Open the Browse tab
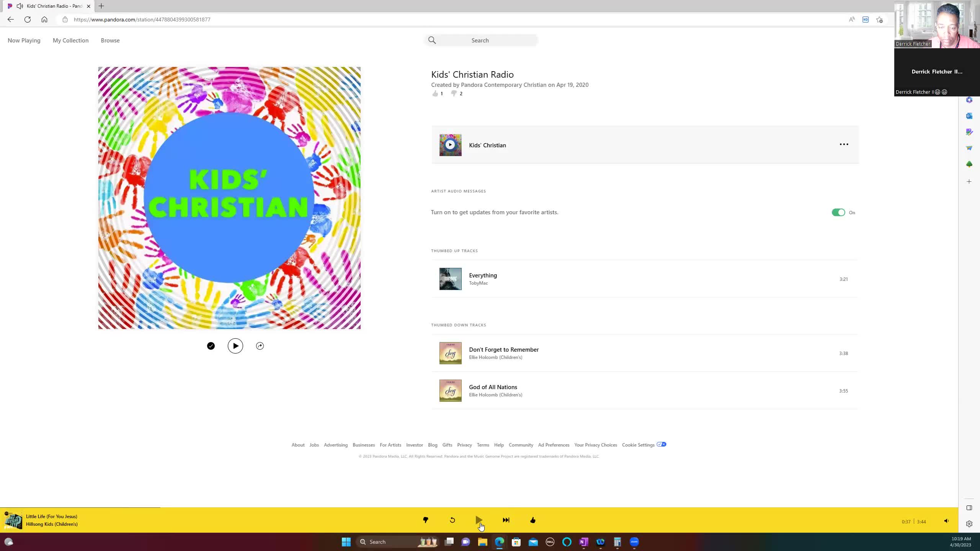The height and width of the screenshot is (551, 980). point(110,40)
